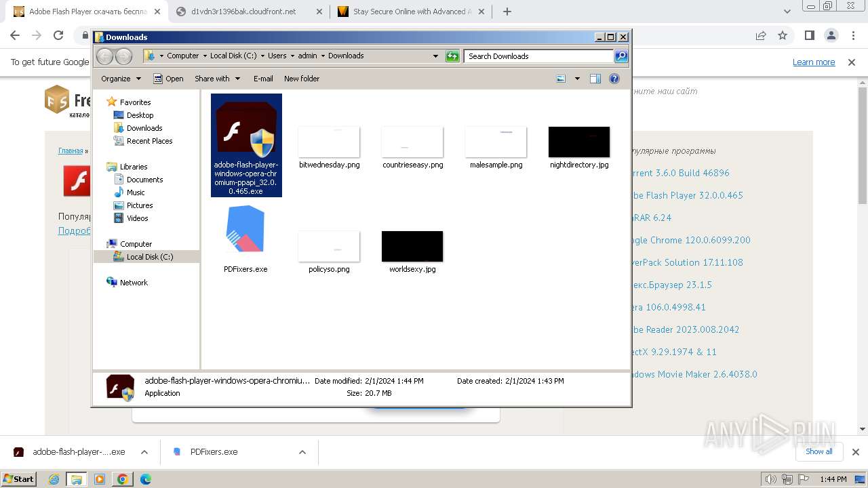Dismiss the Chrome info bar
Viewport: 868px width, 488px height.
[852, 62]
